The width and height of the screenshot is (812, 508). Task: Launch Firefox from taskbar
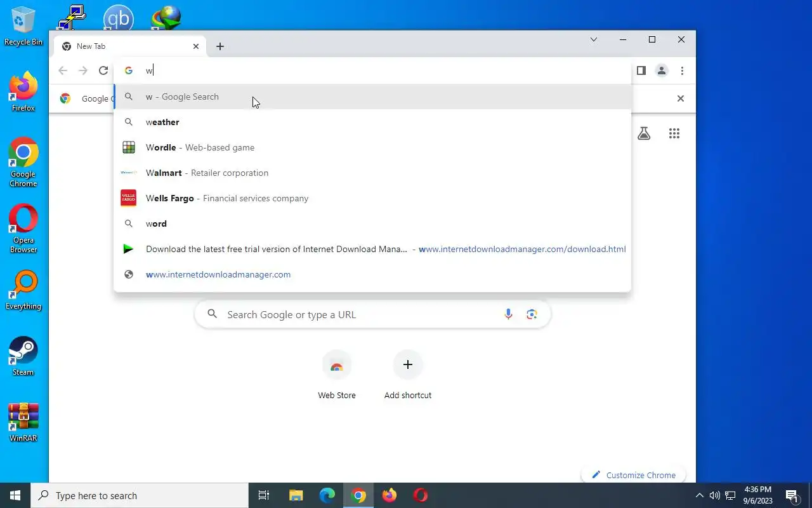point(390,495)
